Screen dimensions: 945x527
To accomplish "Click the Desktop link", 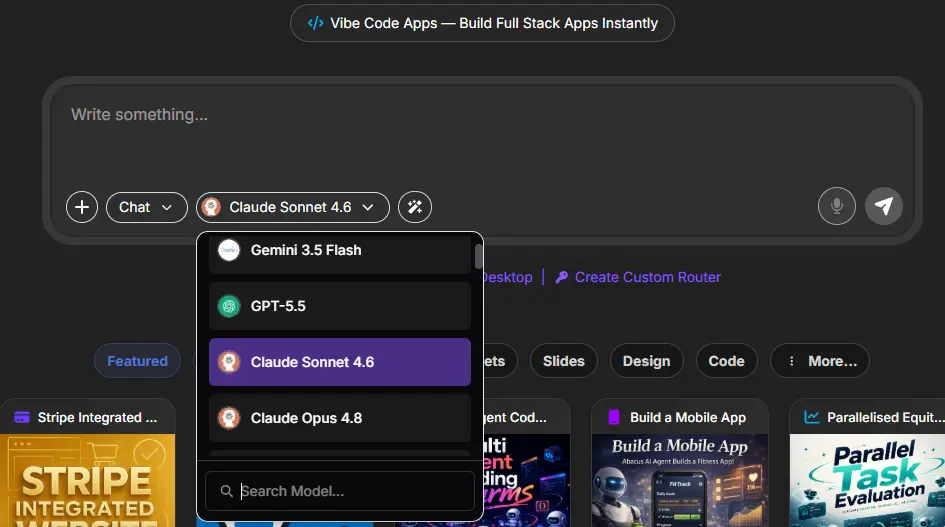I will 507,277.
